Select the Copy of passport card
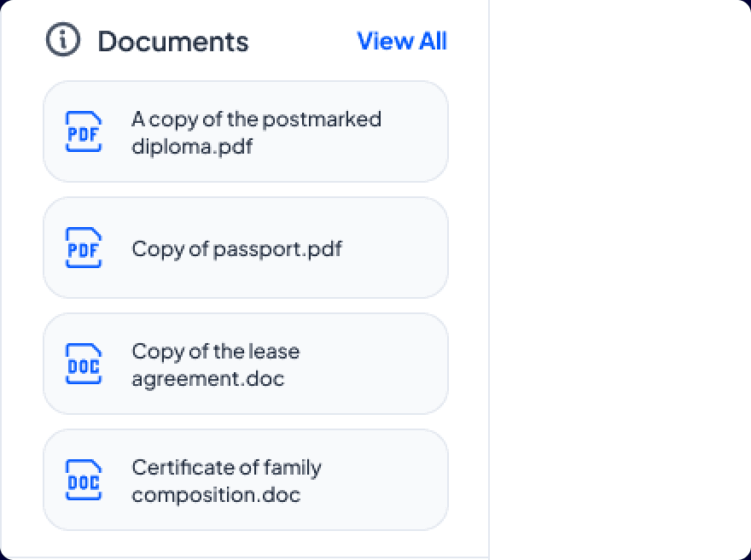The width and height of the screenshot is (751, 560). 246,248
